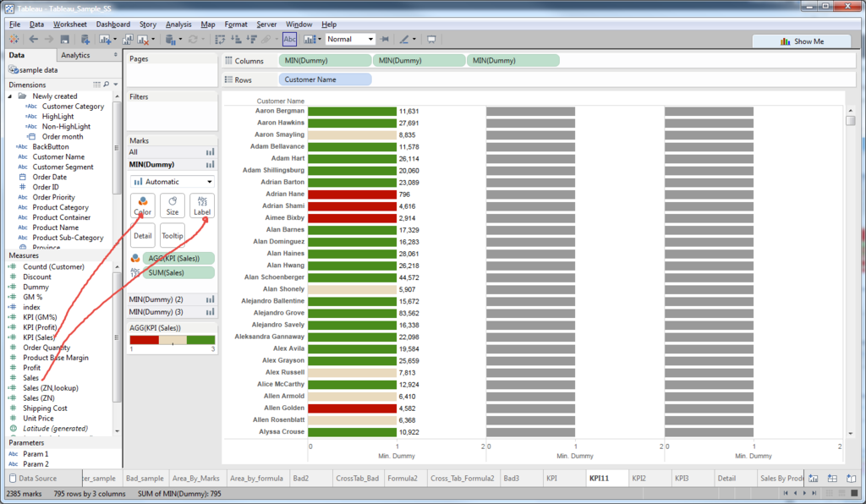Image resolution: width=866 pixels, height=504 pixels.
Task: Click the Highlight pen toolbar icon
Action: (x=404, y=39)
